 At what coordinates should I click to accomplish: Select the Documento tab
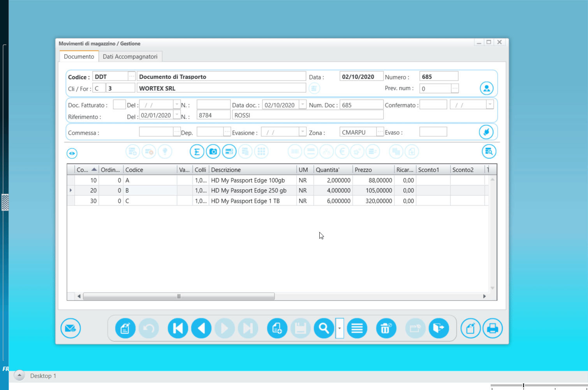tap(79, 57)
